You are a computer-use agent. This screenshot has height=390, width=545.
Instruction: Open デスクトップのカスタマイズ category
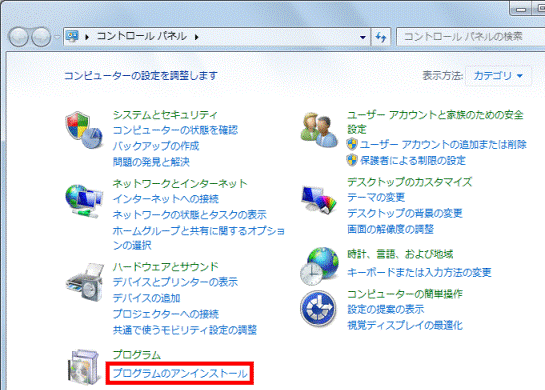coord(409,182)
